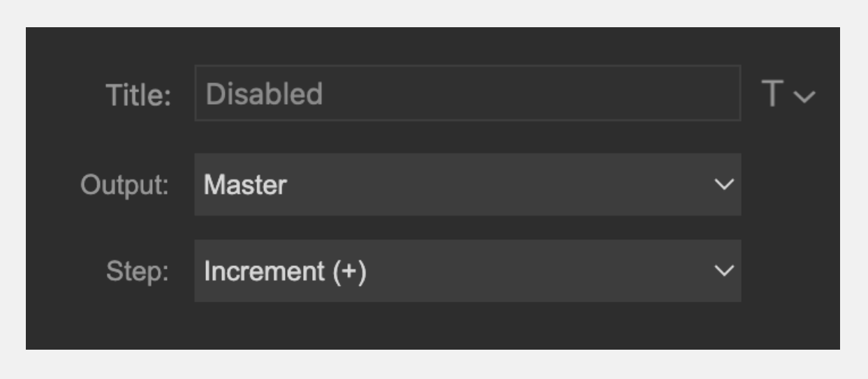
Task: Open the Step dropdown showing Increment (+)
Action: pos(467,271)
